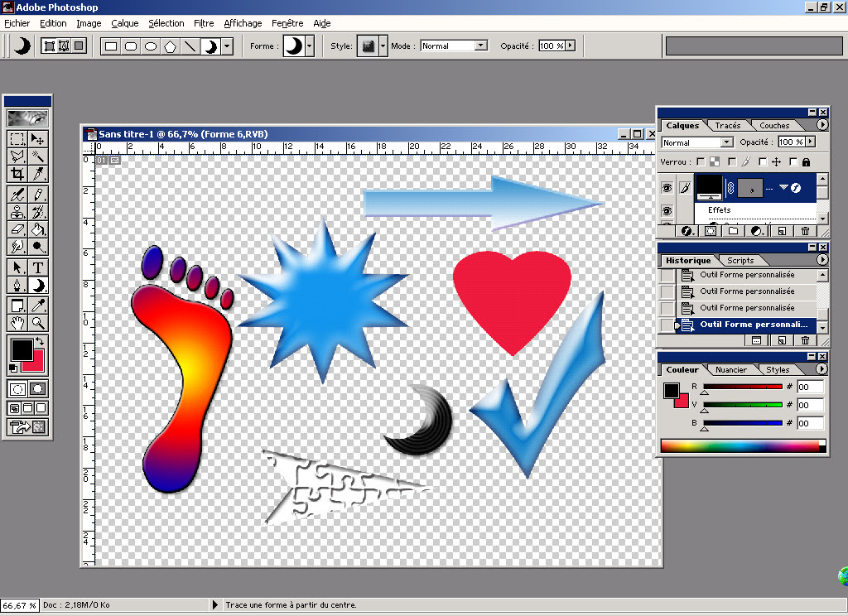This screenshot has height=616, width=848.
Task: Select the Airbrush tool
Action: point(17,195)
